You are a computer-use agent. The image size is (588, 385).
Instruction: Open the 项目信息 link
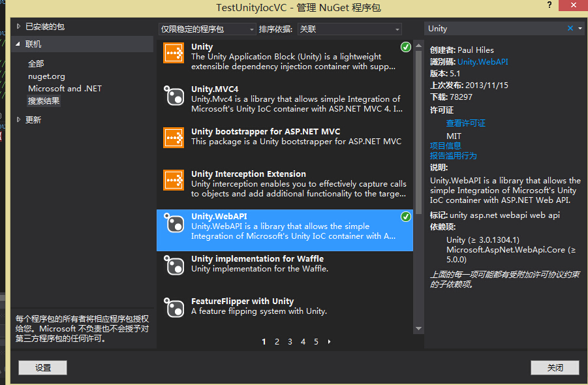coord(446,146)
